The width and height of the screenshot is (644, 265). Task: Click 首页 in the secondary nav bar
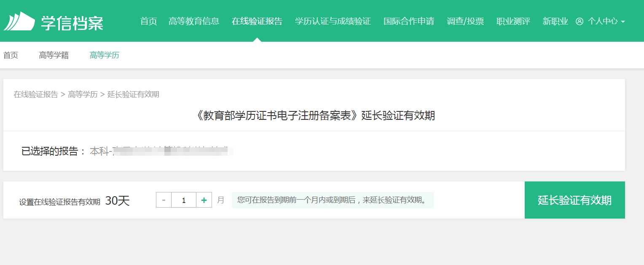pyautogui.click(x=11, y=55)
